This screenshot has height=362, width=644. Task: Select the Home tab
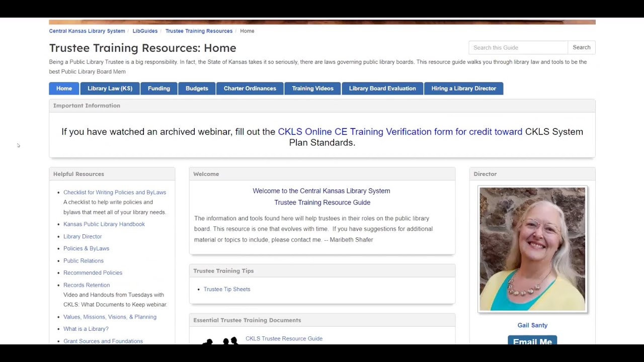pyautogui.click(x=64, y=88)
